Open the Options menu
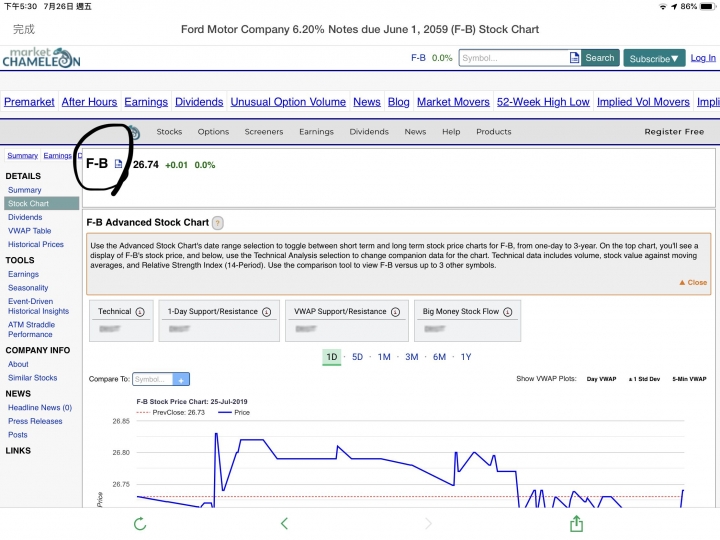Image resolution: width=720 pixels, height=540 pixels. 213,132
